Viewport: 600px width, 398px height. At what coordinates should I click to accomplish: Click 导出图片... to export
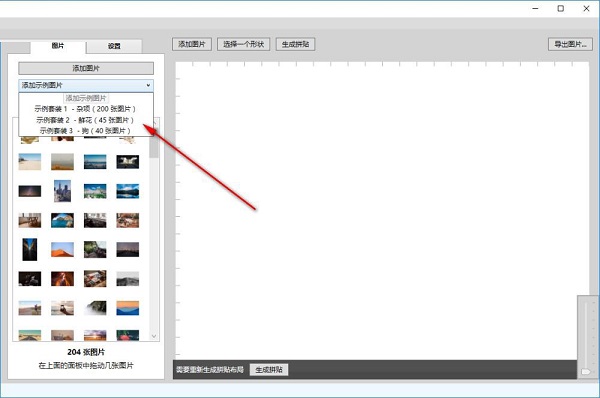tap(570, 44)
